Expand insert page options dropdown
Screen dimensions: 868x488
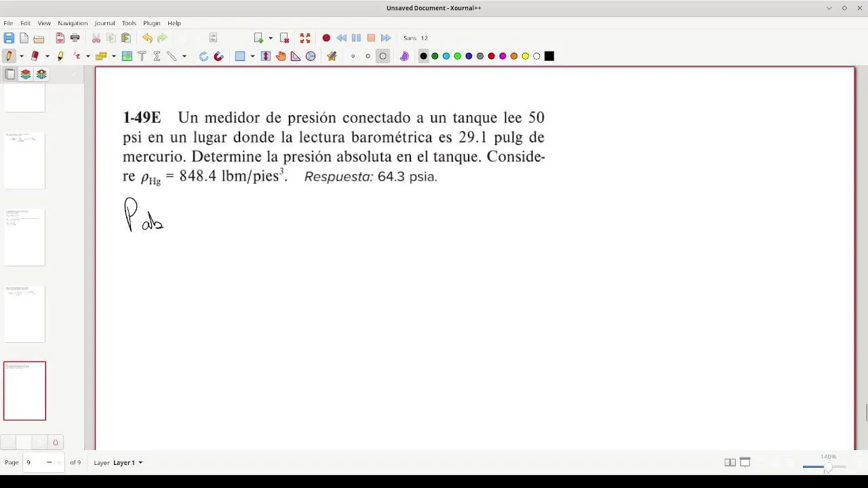[x=271, y=38]
